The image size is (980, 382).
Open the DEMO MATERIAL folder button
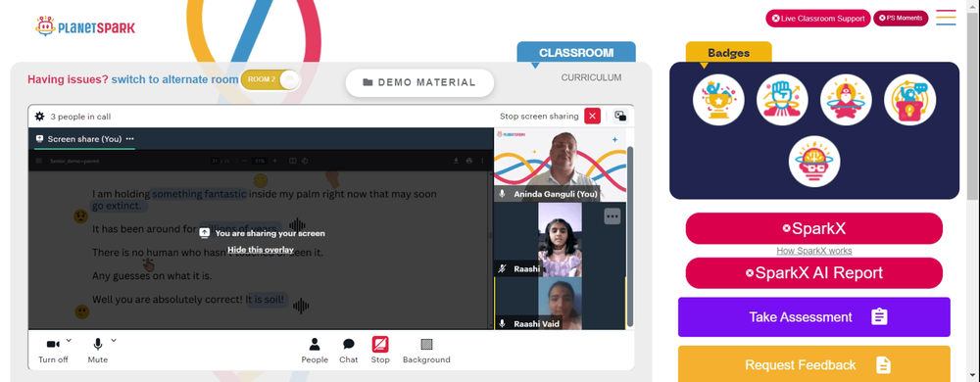(x=419, y=82)
